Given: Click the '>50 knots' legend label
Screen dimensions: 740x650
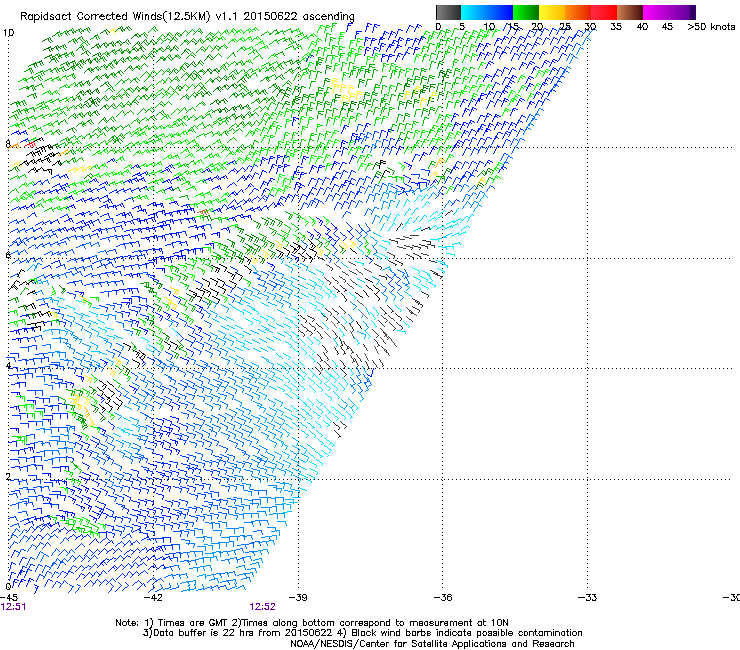Looking at the screenshot, I should click(711, 26).
